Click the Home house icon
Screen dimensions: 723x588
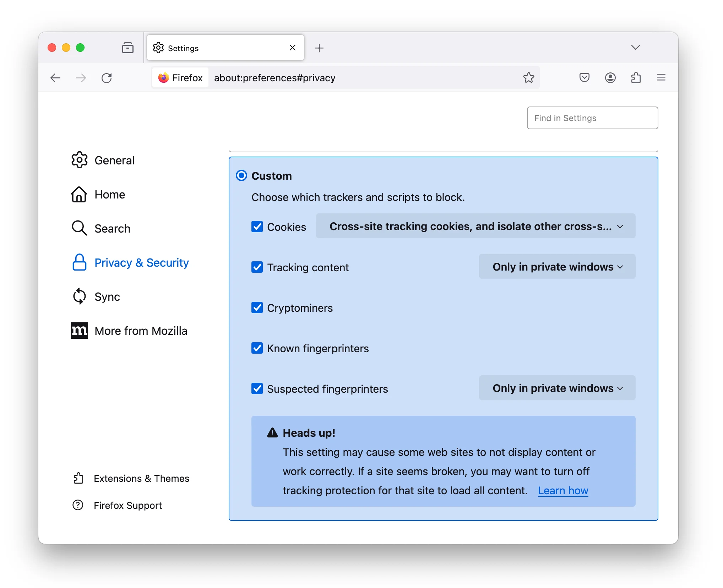click(x=79, y=194)
